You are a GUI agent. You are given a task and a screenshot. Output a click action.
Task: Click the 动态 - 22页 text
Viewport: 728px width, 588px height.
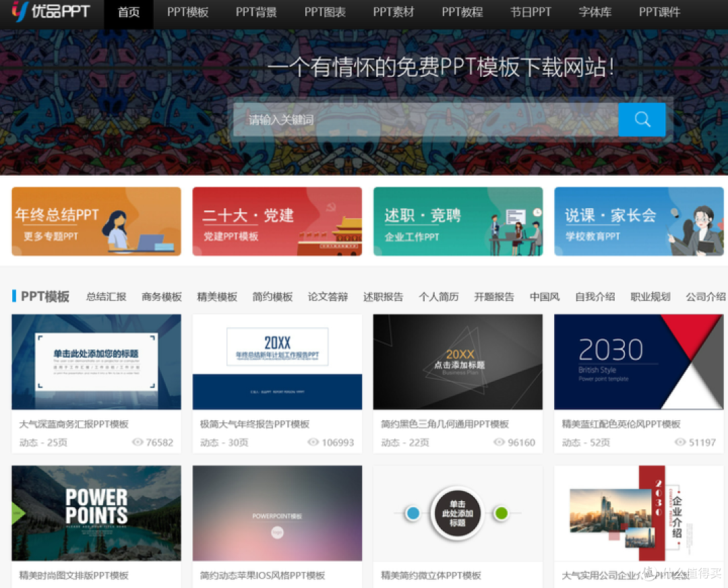pos(405,443)
